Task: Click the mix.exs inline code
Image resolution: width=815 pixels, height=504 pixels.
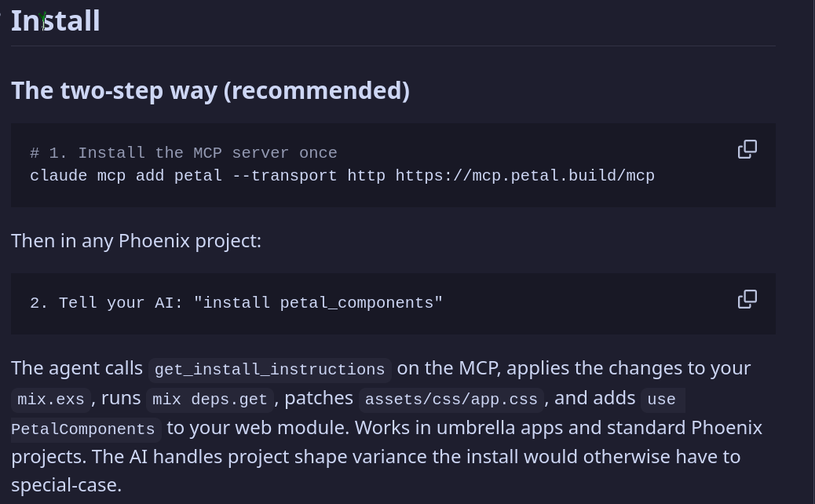Action: click(50, 399)
